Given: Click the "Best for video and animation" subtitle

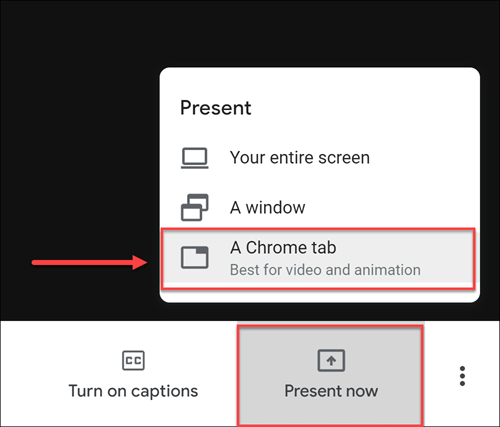Looking at the screenshot, I should click(x=325, y=270).
